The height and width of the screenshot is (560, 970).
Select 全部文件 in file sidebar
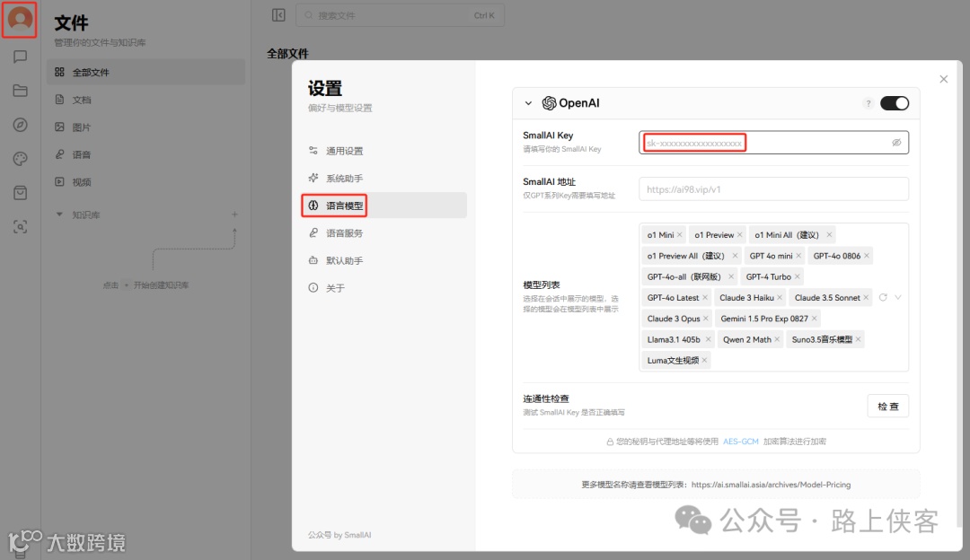click(146, 73)
